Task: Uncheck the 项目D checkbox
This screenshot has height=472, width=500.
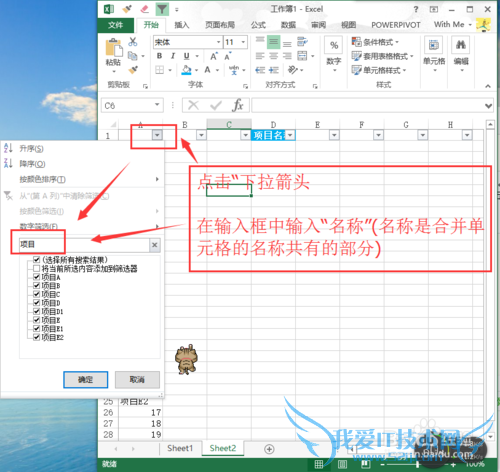Action: pyautogui.click(x=37, y=303)
